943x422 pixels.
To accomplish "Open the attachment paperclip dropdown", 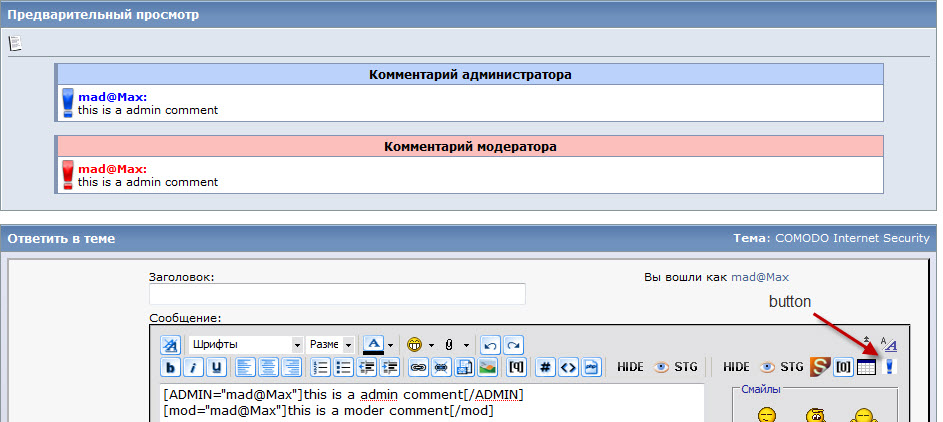I will 466,344.
